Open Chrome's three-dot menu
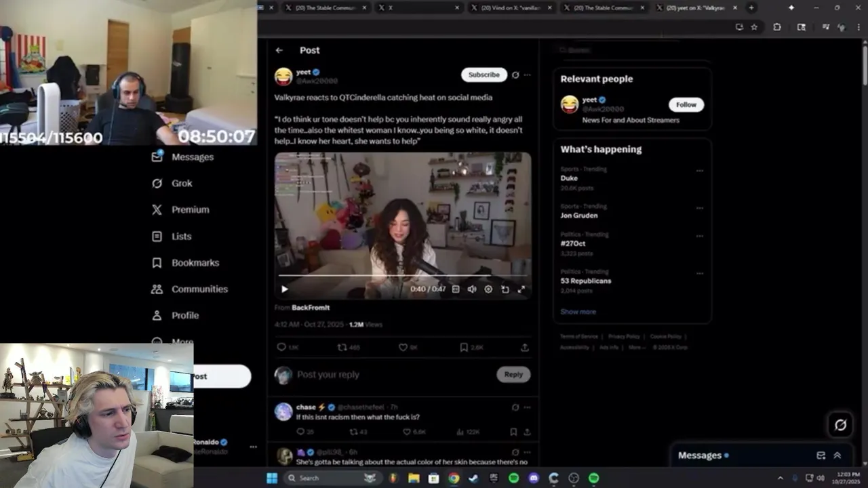 click(x=857, y=27)
